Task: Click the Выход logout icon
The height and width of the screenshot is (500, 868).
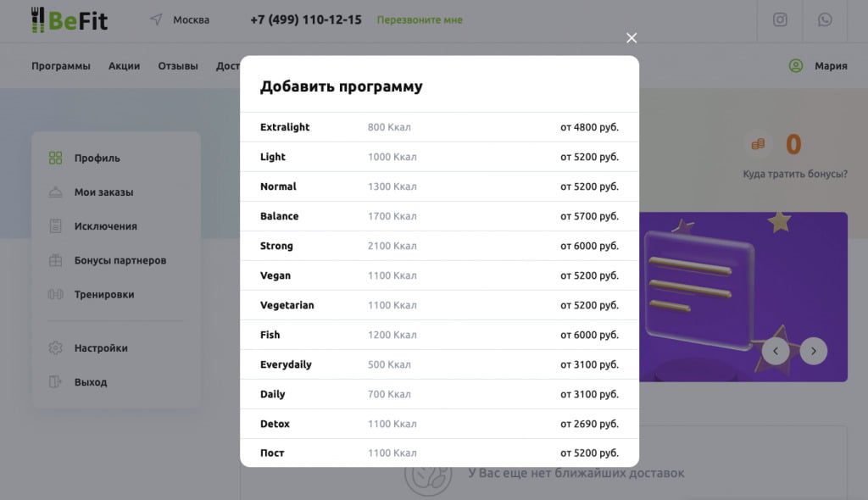Action: pyautogui.click(x=56, y=382)
